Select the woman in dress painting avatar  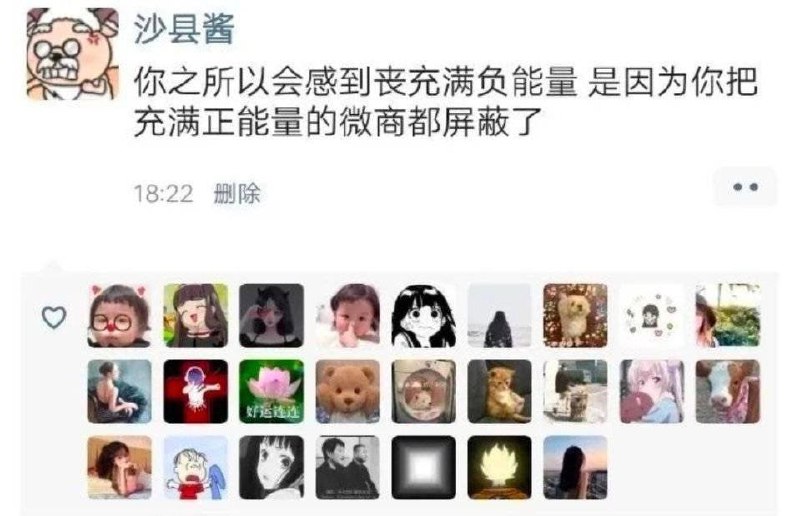119,391
